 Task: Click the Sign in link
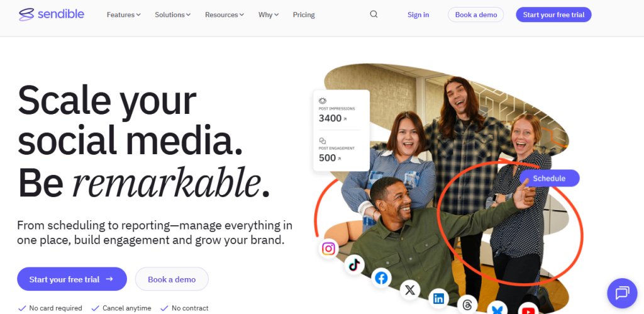pos(418,15)
